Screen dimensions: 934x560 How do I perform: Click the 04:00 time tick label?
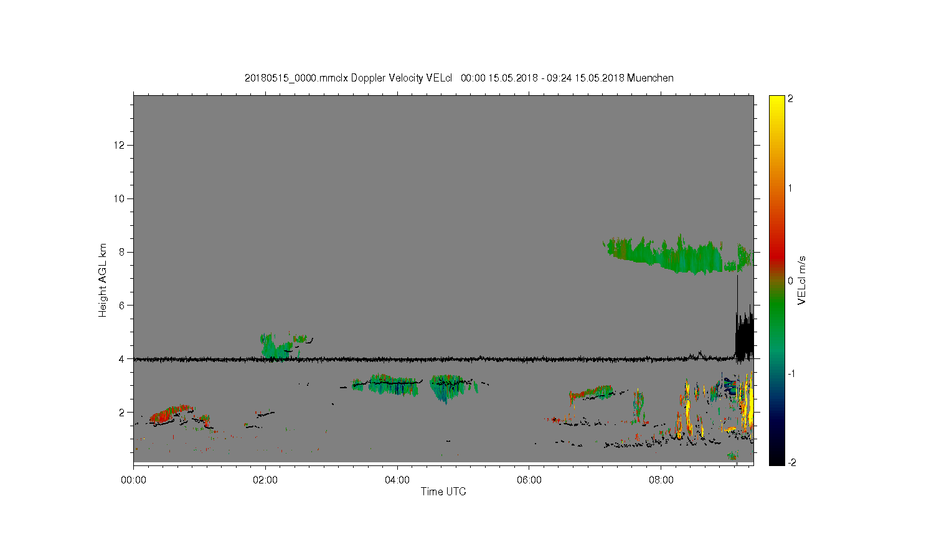(397, 480)
